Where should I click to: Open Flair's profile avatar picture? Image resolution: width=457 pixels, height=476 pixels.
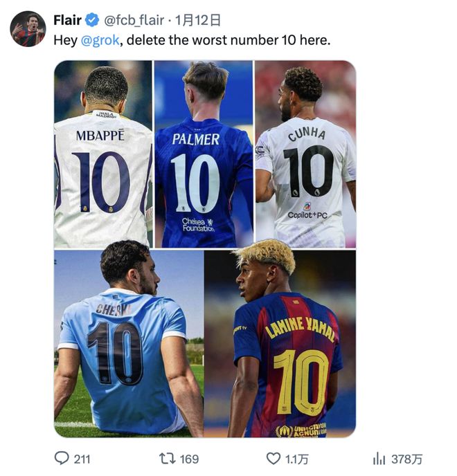pos(28,28)
